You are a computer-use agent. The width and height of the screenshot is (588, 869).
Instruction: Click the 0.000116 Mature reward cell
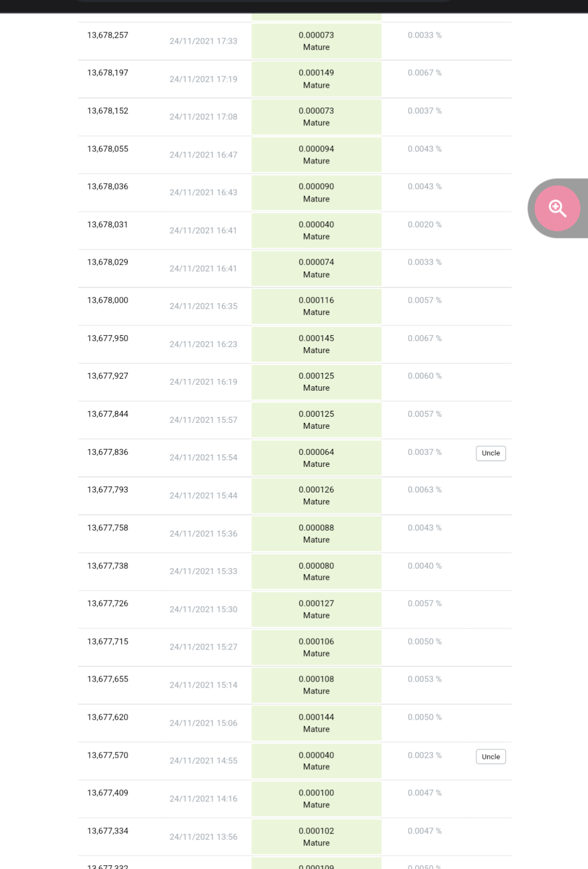point(316,306)
